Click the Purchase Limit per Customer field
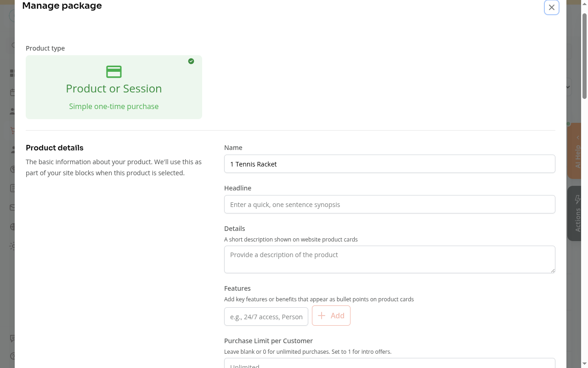This screenshot has width=588, height=368. click(390, 363)
